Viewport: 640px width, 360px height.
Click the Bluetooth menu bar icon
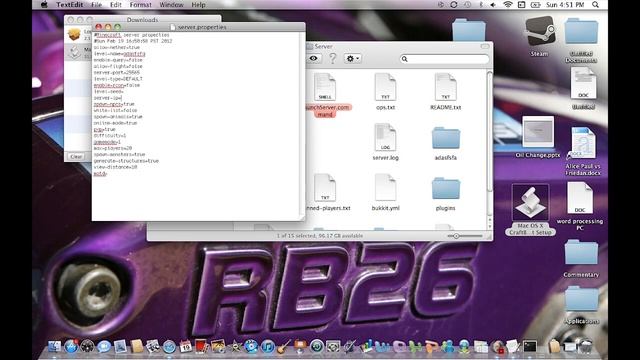tap(481, 5)
